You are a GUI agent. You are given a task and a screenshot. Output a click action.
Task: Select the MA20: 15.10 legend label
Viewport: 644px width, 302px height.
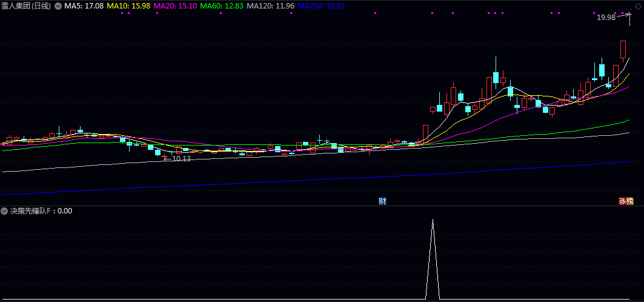(175, 6)
